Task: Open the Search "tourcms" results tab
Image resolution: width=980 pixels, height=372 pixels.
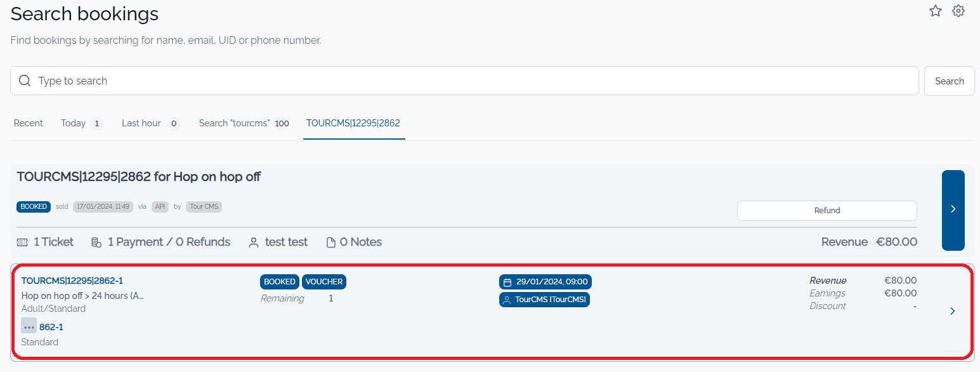Action: pyautogui.click(x=235, y=123)
